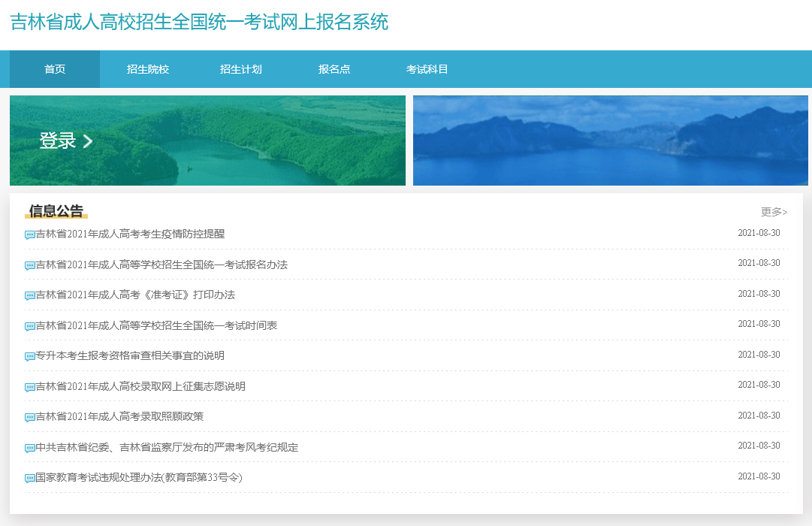Viewport: 812px width, 526px height.
Task: Open the 更多 announcements link
Action: point(774,213)
